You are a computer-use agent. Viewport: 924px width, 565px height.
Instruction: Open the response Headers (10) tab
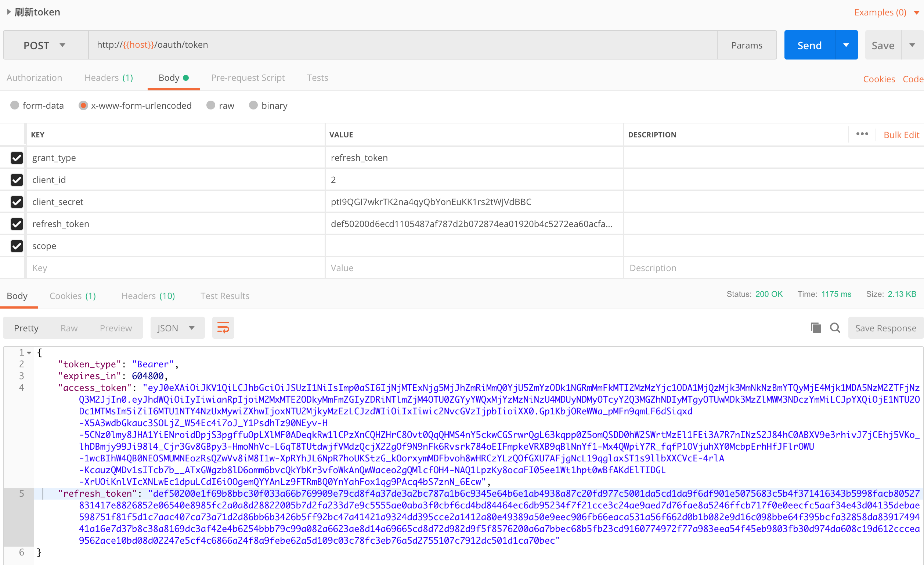[148, 296]
